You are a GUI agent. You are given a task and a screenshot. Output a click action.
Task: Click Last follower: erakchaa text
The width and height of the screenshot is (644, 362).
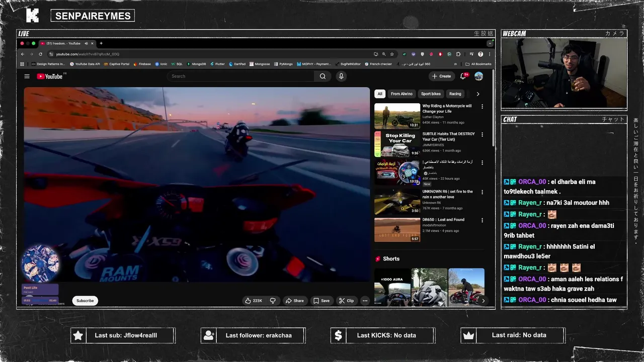[259, 335]
